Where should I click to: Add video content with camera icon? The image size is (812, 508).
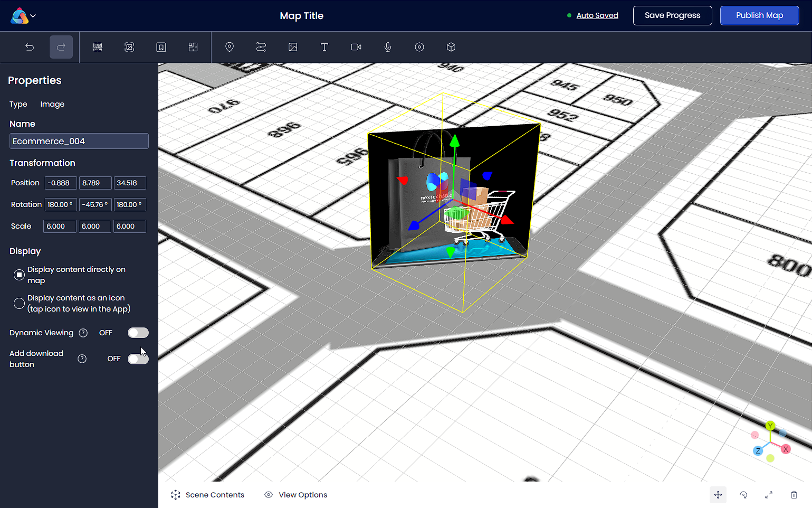pyautogui.click(x=356, y=47)
